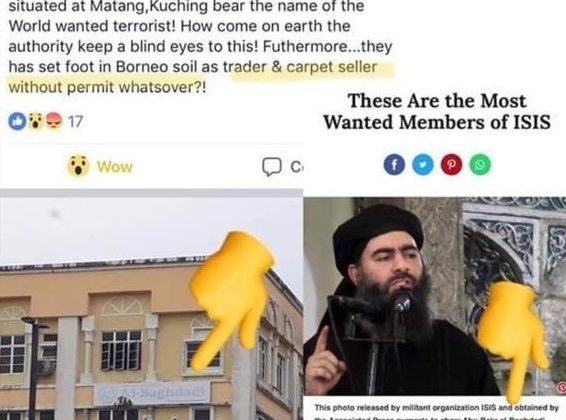Click the Angry face reaction icon
The width and height of the screenshot is (566, 420).
[x=53, y=122]
